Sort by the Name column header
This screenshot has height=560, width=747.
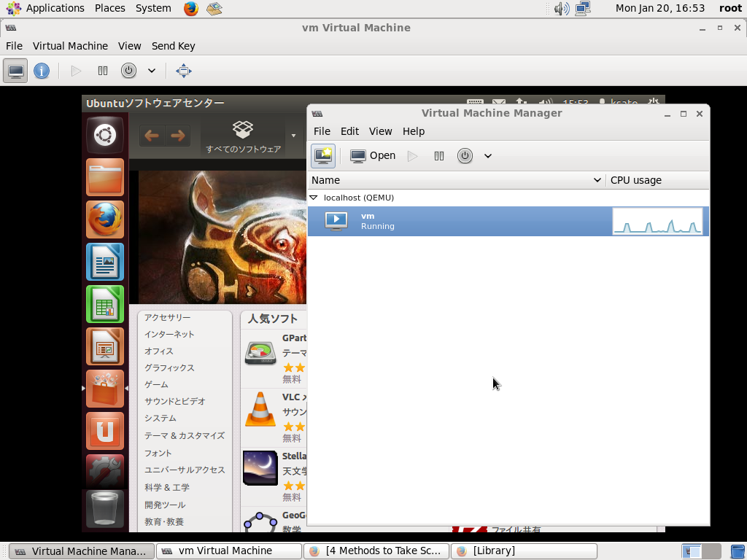(457, 180)
